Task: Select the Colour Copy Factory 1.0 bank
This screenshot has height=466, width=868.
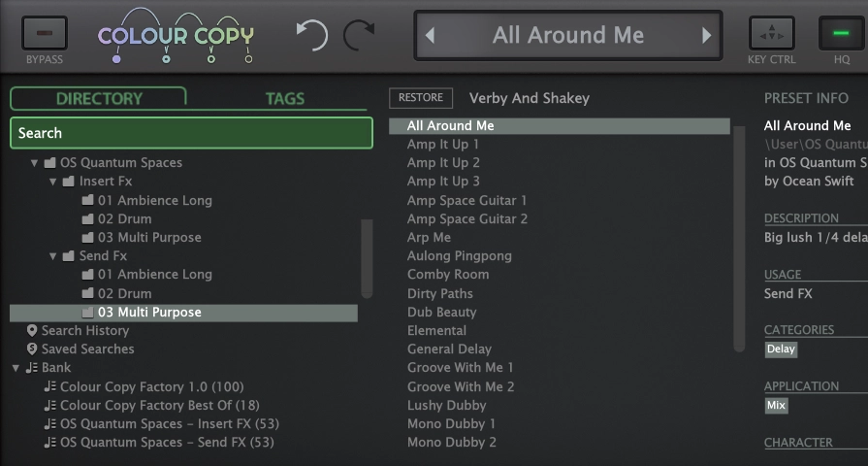Action: pos(151,386)
